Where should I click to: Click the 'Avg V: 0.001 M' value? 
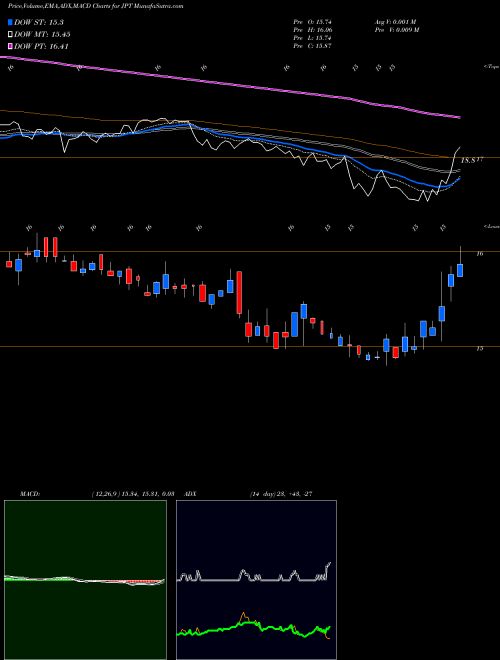pos(397,22)
